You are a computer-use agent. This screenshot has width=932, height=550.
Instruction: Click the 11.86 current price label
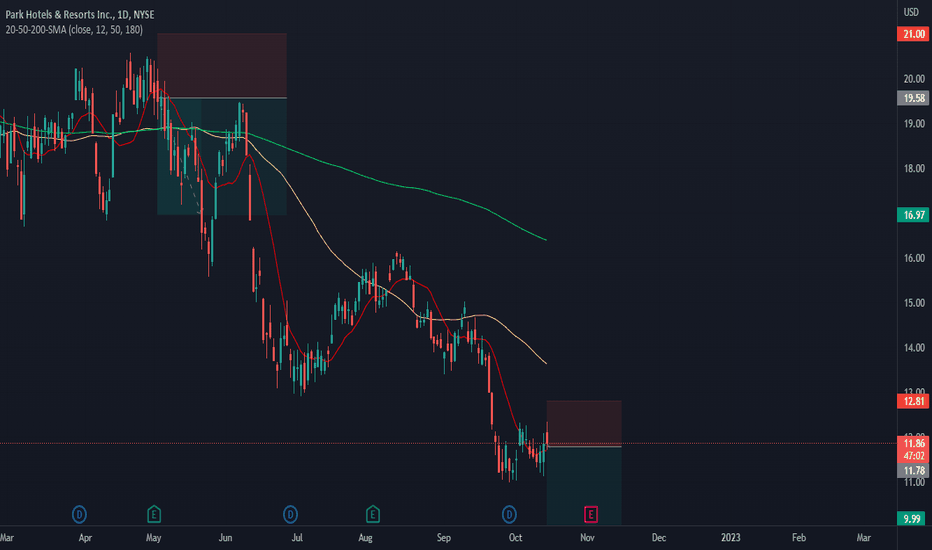(913, 443)
